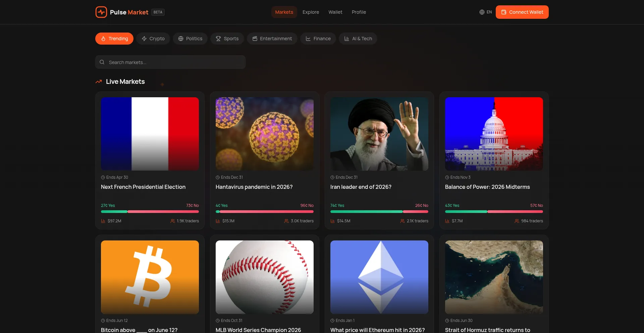Click traders icon beside 984 traders
The width and height of the screenshot is (644, 333).
coord(517,221)
